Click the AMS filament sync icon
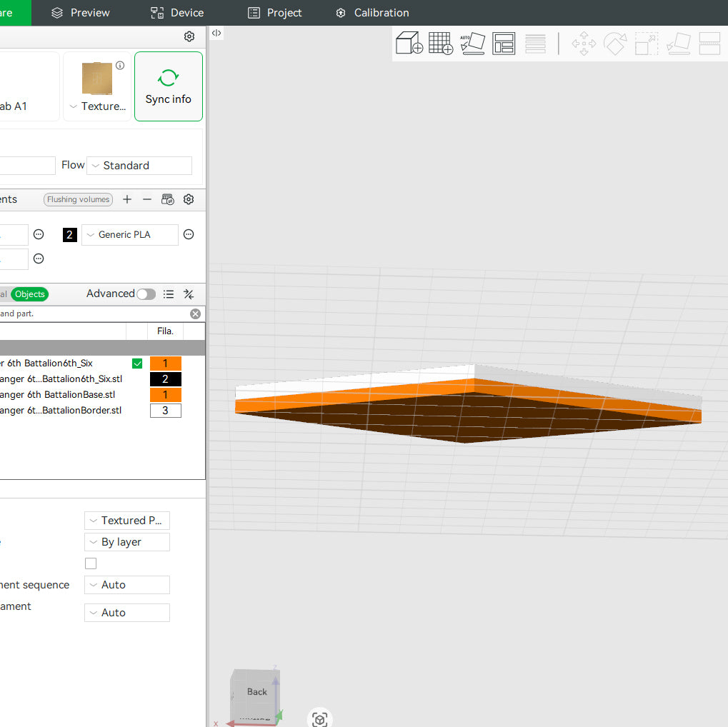Viewport: 728px width, 727px height. pos(168,199)
